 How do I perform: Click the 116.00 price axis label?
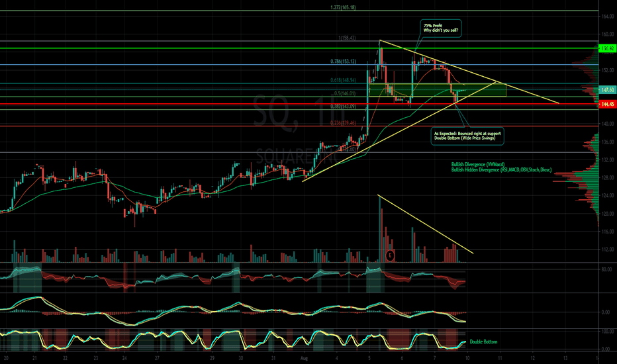pos(608,232)
